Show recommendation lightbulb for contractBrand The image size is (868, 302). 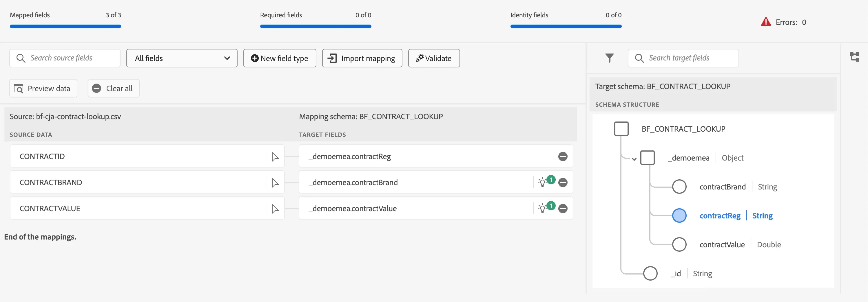[x=542, y=182]
